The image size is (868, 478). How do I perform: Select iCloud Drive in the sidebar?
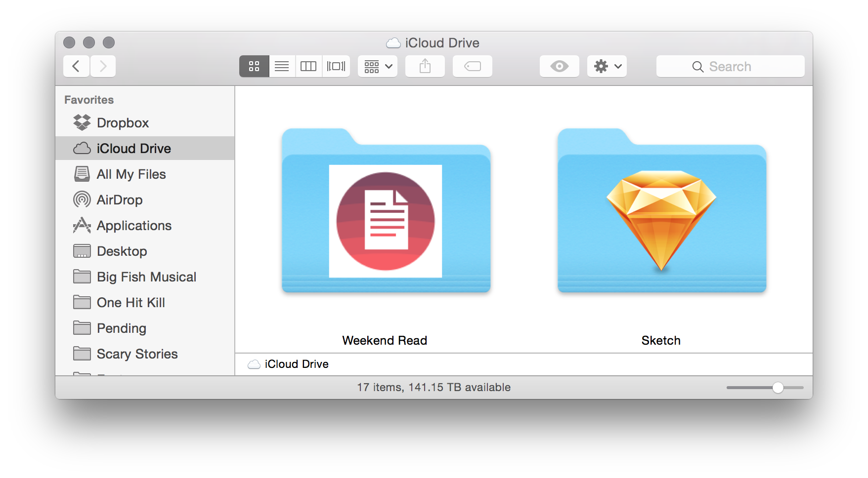coord(145,148)
